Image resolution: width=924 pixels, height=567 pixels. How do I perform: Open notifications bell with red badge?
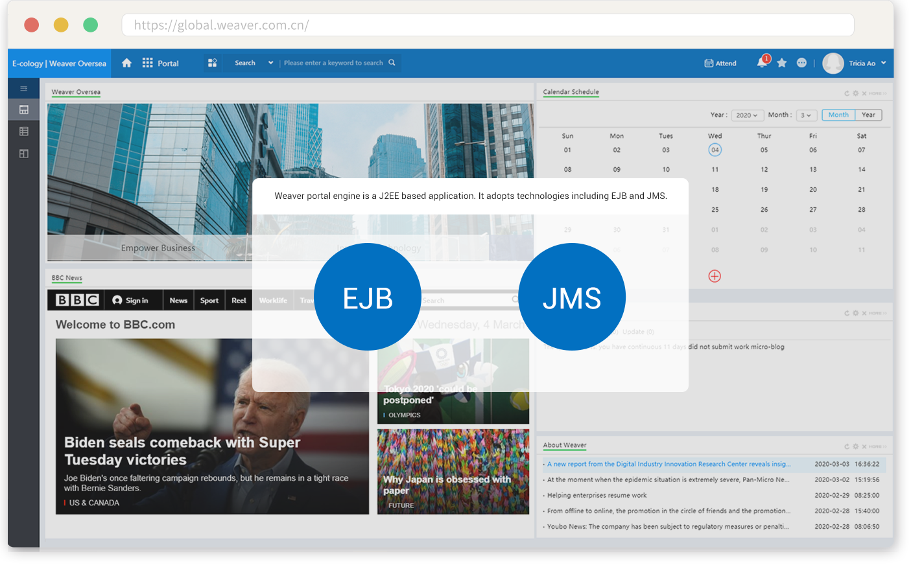[x=763, y=62]
